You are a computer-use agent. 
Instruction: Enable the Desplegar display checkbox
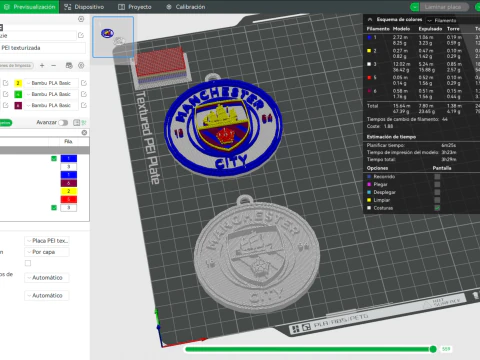pos(437,192)
